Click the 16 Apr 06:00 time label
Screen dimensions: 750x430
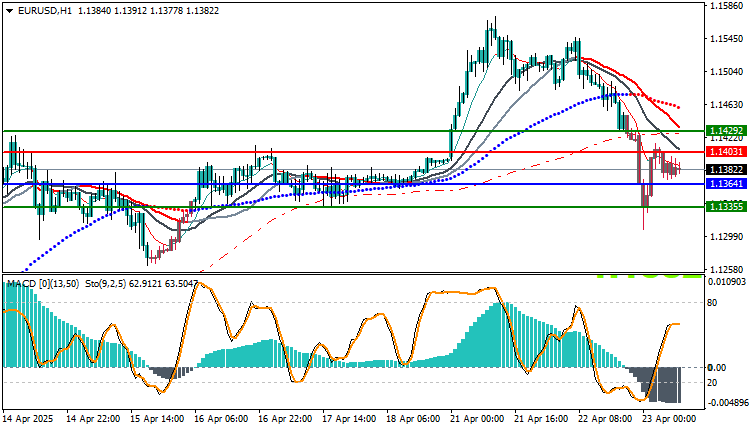click(221, 419)
